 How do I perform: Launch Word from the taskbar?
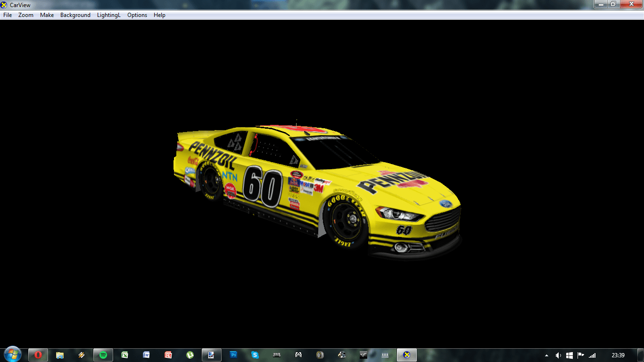coord(147,355)
